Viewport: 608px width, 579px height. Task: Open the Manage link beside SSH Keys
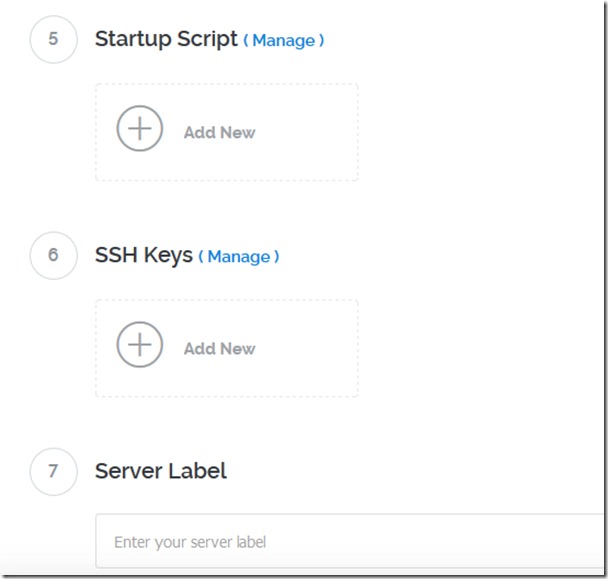[238, 257]
